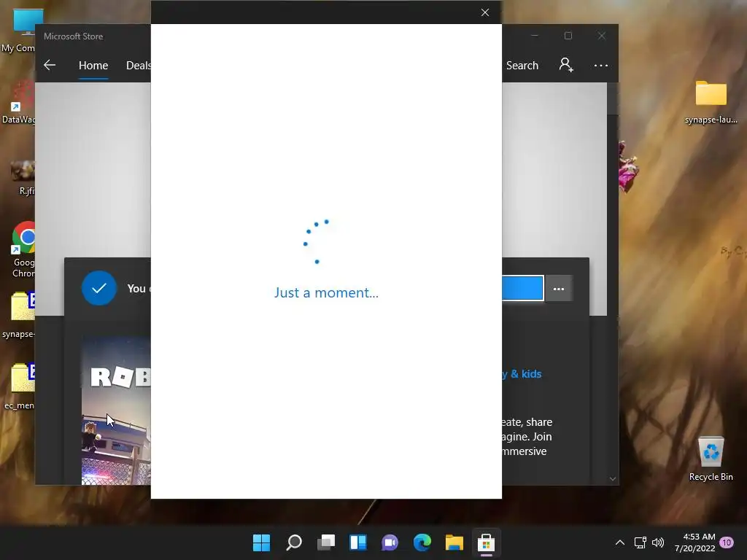This screenshot has height=560, width=747.
Task: Open the synapse-lau... folder on desktop
Action: coord(711,102)
